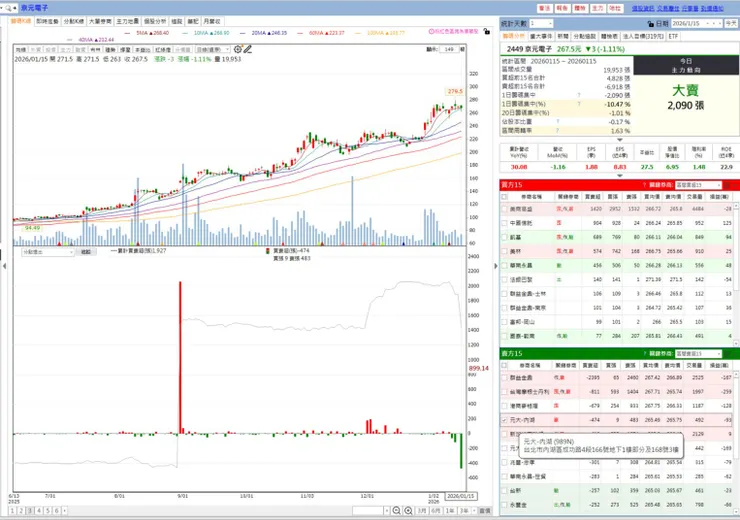Image resolution: width=740 pixels, height=520 pixels.
Task: Check the 群益金鼎 seller row checkbox
Action: click(x=505, y=377)
